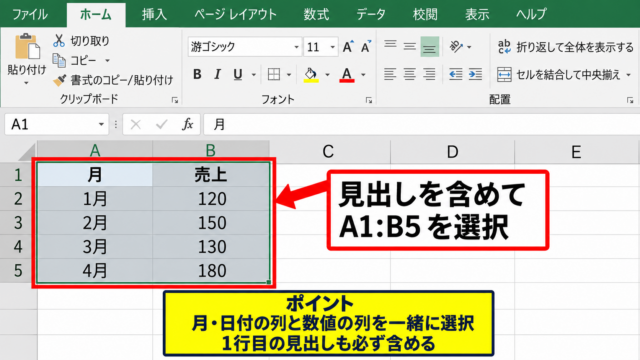Click merge and center (セルを結合して中央揃え)

(x=559, y=75)
